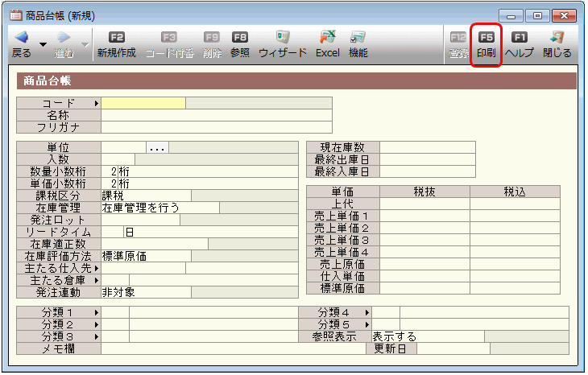
Task: Click the F2 新規作成 toolbar icon
Action: pyautogui.click(x=116, y=38)
